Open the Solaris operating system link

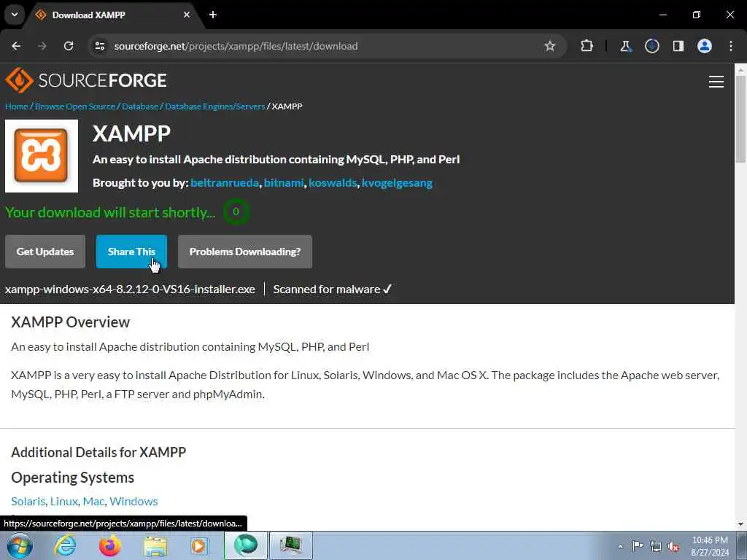click(x=28, y=501)
